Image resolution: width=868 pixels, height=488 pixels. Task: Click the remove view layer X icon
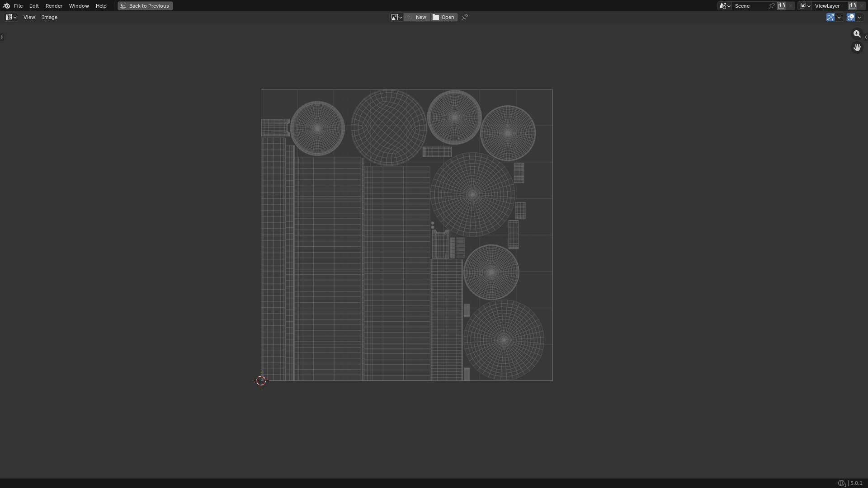point(862,6)
